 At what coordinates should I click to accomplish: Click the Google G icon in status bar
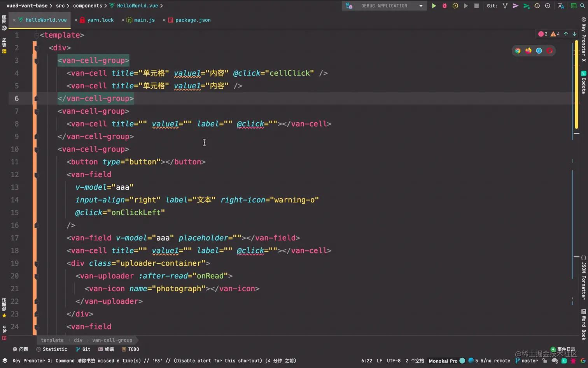click(583, 361)
